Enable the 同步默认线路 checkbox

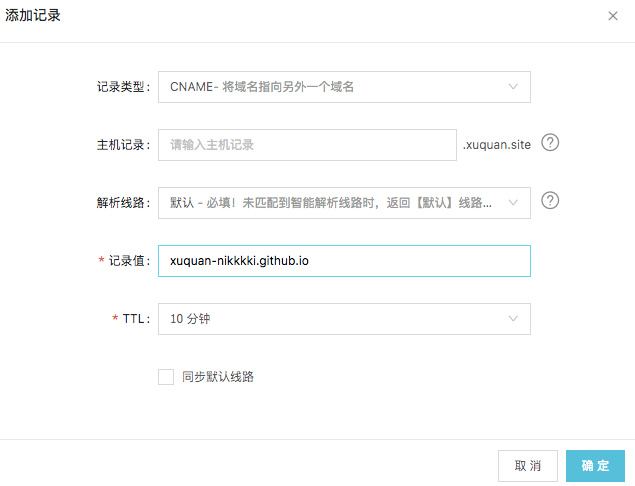[166, 377]
